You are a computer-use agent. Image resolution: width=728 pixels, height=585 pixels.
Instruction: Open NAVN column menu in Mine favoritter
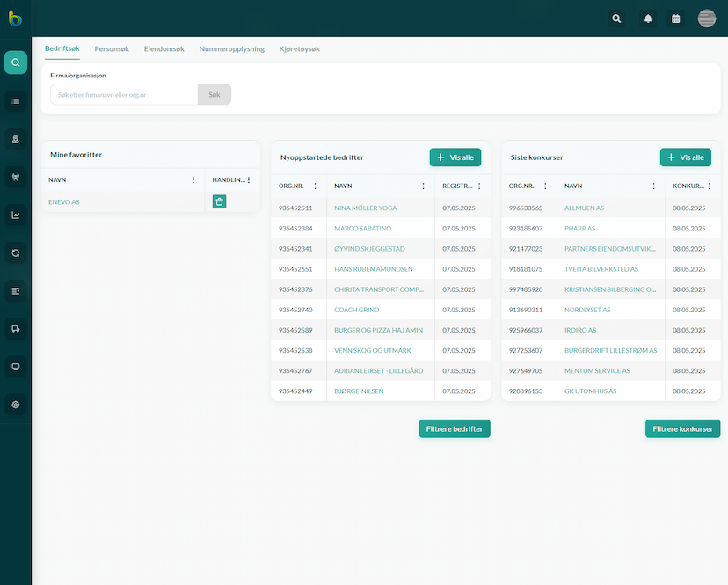pos(193,179)
